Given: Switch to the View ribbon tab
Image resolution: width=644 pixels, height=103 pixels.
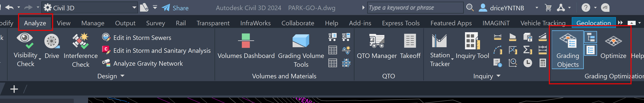Looking at the screenshot, I should 63,23.
